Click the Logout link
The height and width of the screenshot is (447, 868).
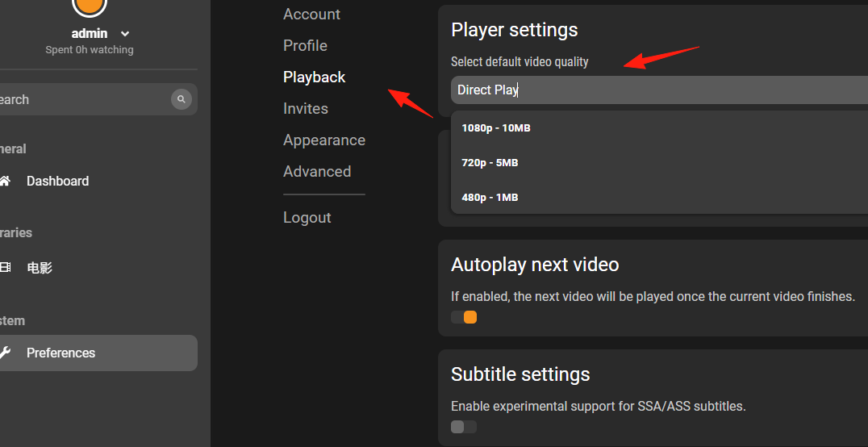pos(307,218)
